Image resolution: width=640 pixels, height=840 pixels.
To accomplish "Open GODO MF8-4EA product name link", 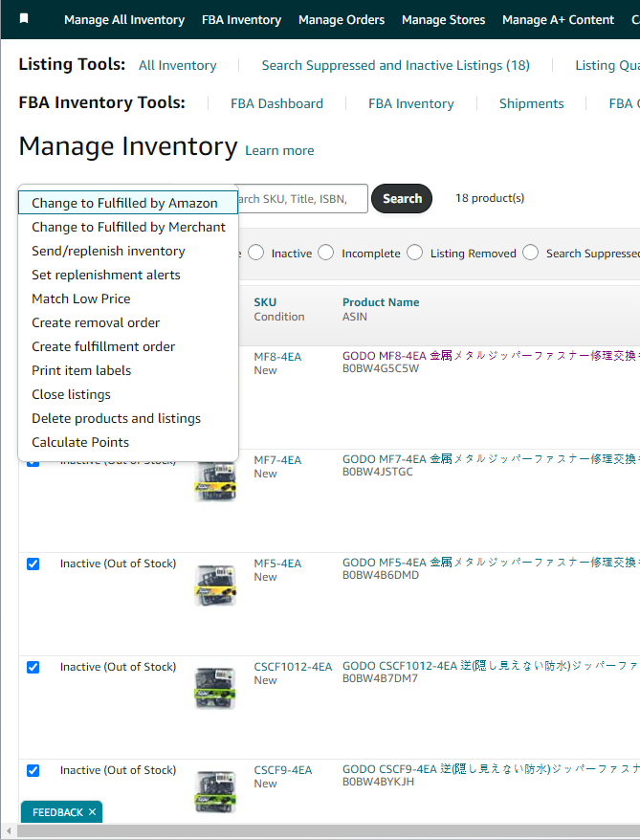I will 490,356.
